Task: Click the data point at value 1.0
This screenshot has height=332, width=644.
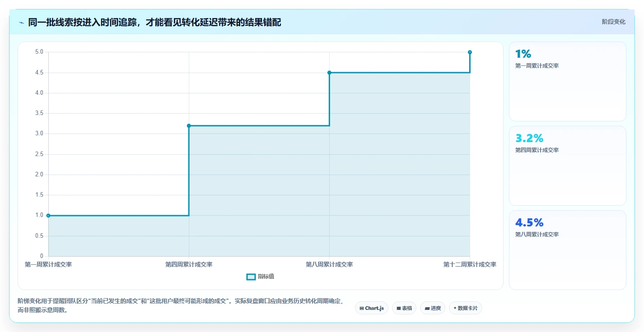Action: tap(48, 216)
